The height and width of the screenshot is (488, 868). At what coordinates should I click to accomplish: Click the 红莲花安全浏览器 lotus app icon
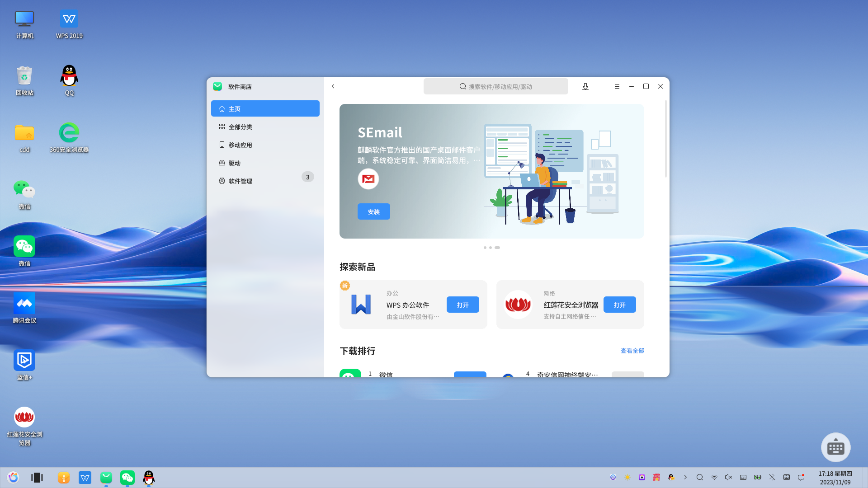point(518,305)
